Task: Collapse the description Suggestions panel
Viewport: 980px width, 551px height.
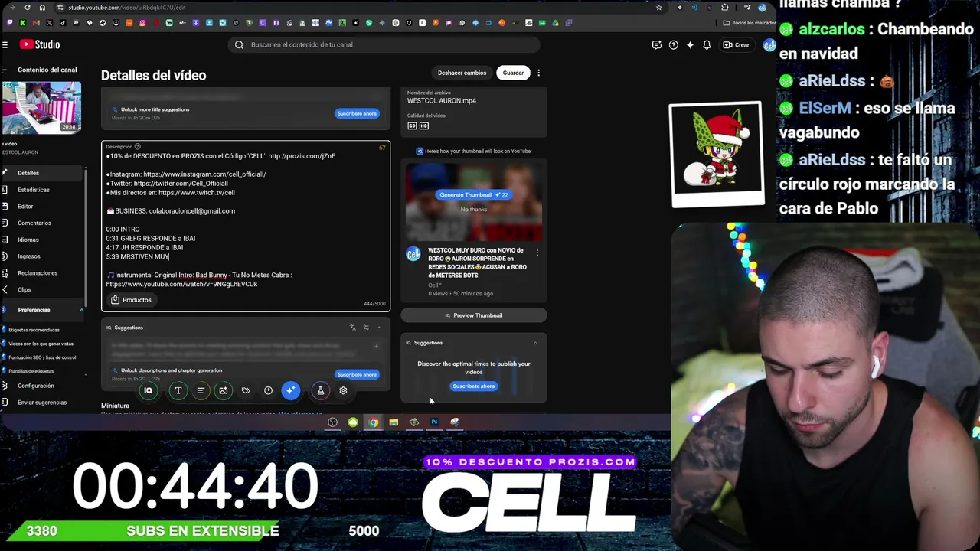Action: [378, 328]
